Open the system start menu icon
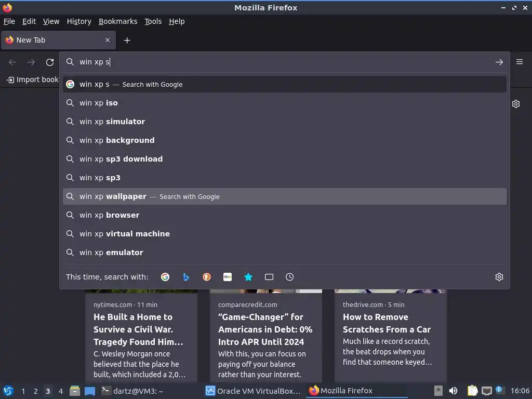This screenshot has width=532, height=399. click(8, 391)
